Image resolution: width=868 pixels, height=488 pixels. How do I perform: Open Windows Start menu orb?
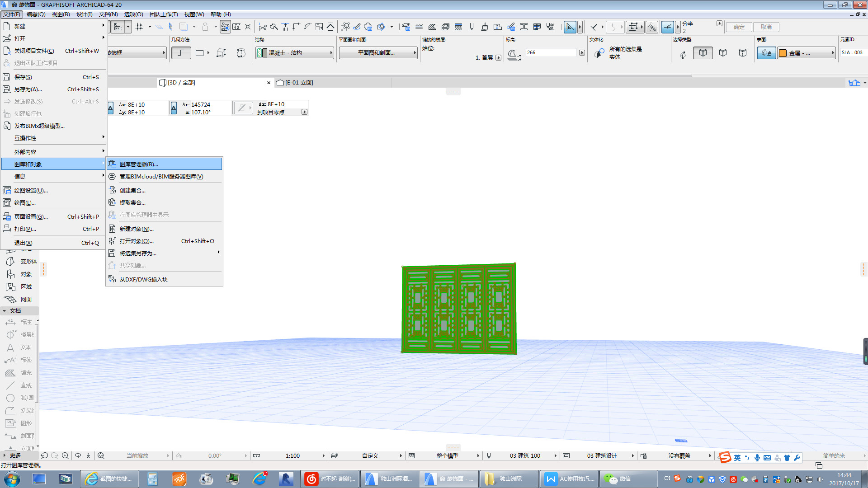(12, 479)
